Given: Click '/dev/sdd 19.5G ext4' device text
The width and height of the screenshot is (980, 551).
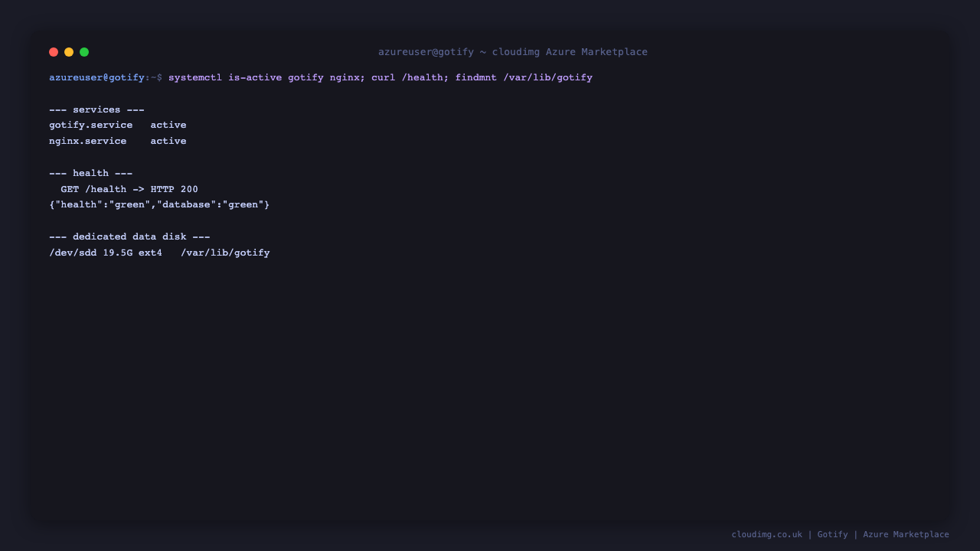Looking at the screenshot, I should (106, 253).
